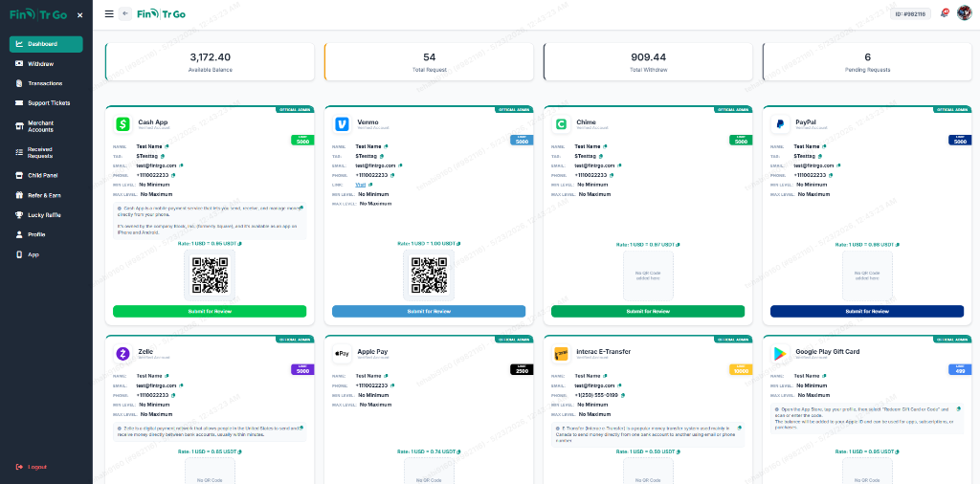Click the ID #982116 badge
Screen dimensions: 980x484
(911, 13)
